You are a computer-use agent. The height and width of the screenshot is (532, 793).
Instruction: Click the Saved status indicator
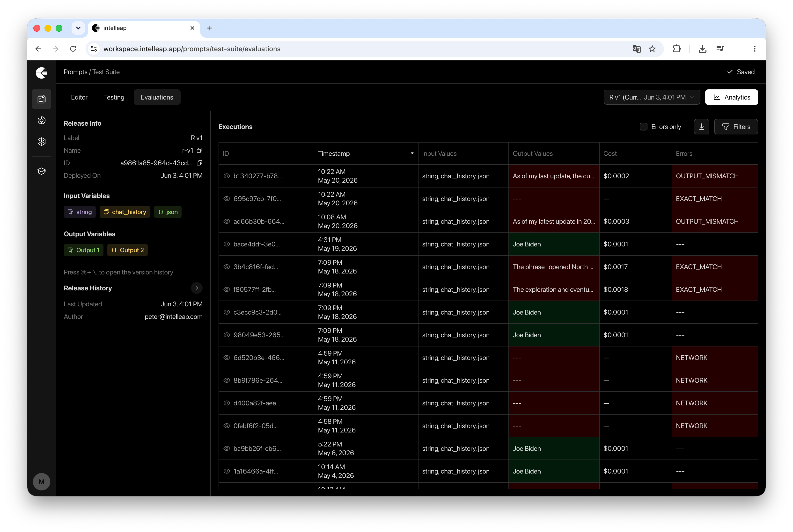click(741, 72)
